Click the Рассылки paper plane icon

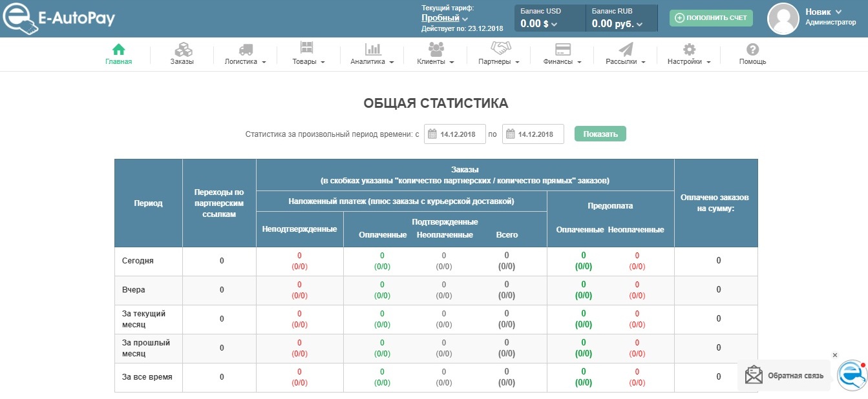click(626, 50)
